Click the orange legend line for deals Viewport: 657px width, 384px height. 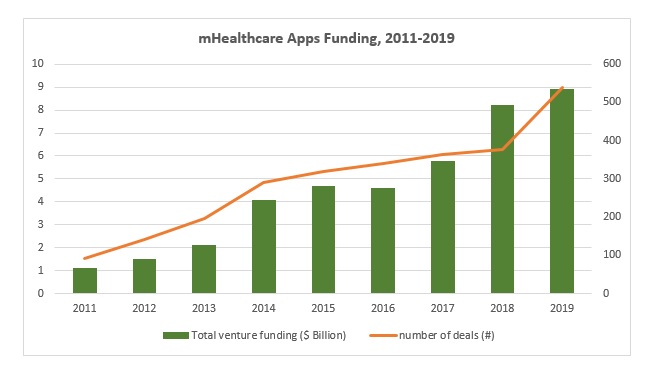383,335
